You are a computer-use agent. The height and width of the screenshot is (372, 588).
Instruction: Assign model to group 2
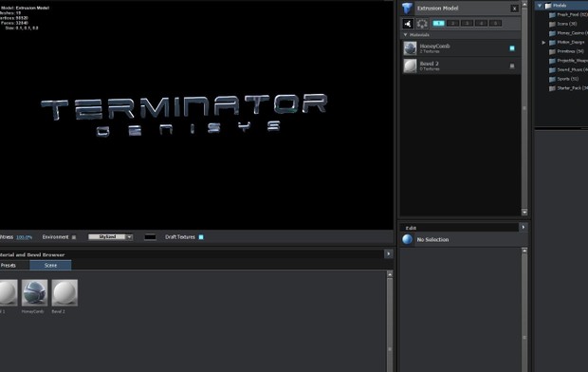tap(452, 24)
